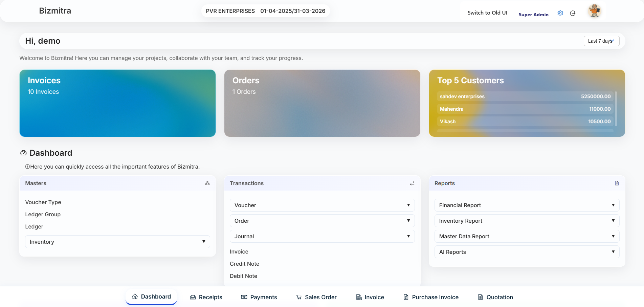The width and height of the screenshot is (644, 307).
Task: Select the Super Admin link
Action: tap(534, 15)
